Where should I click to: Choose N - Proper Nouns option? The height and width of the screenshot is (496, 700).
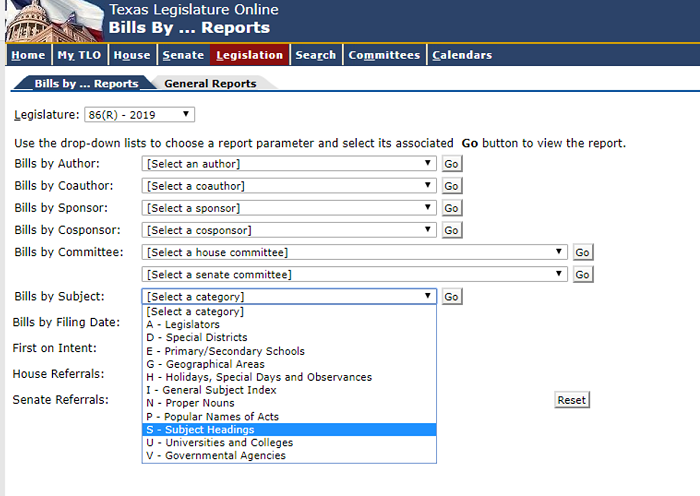click(x=289, y=403)
